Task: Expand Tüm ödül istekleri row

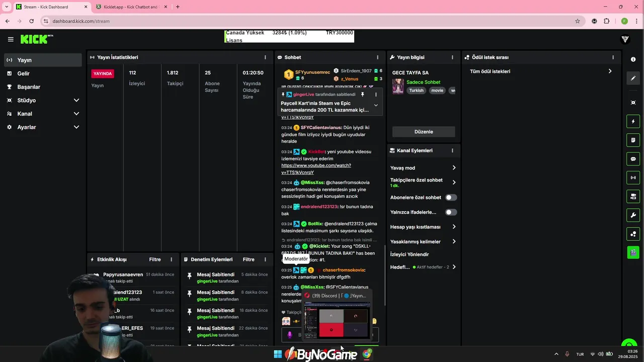Action: pos(610,71)
